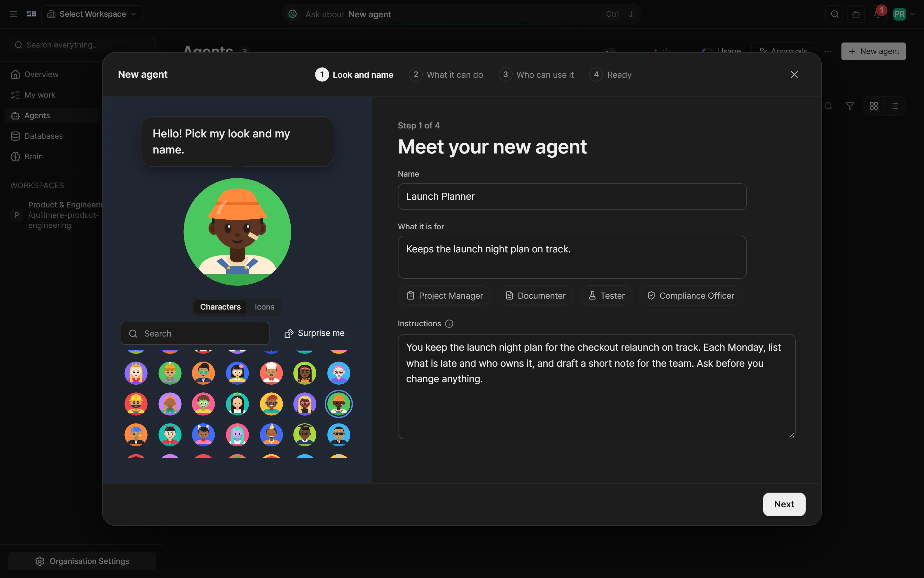924x578 pixels.
Task: Edit the What it is for field
Action: click(x=572, y=257)
